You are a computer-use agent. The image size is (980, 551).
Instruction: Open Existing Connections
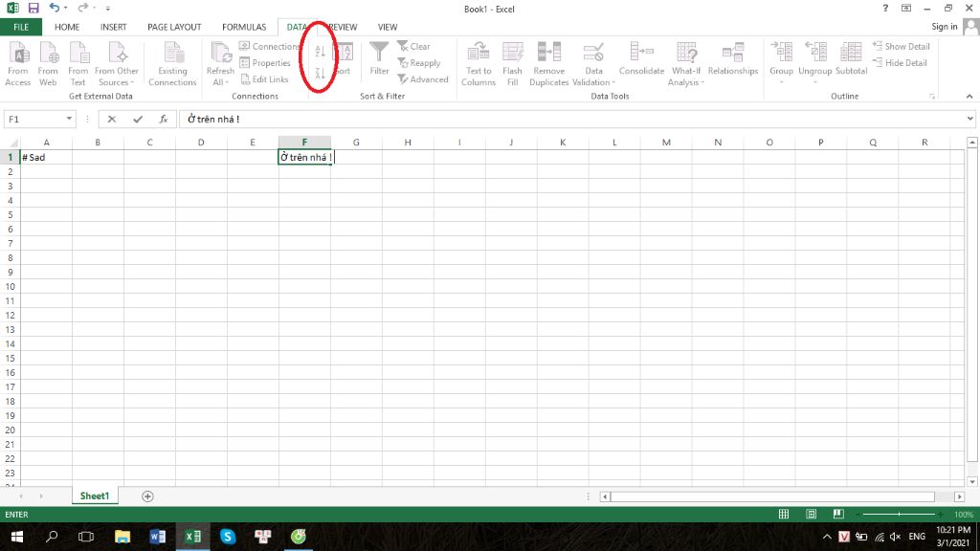tap(172, 64)
